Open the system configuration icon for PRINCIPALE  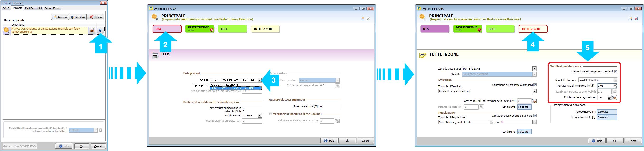(x=101, y=31)
